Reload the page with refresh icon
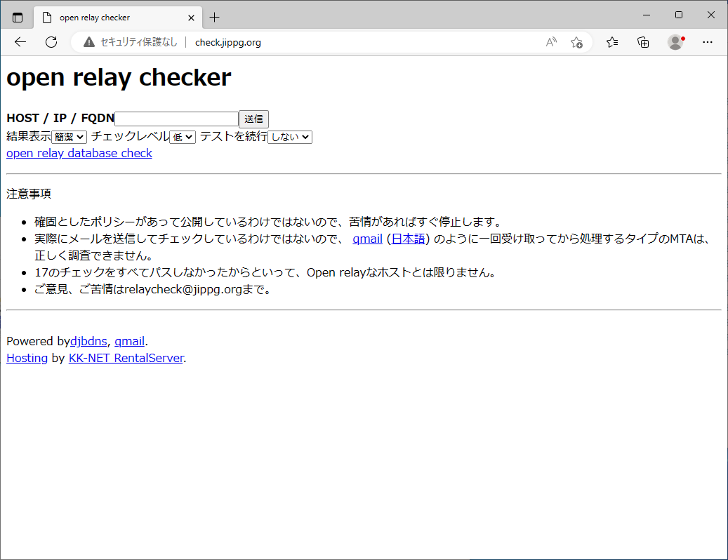This screenshot has height=560, width=728. click(51, 42)
